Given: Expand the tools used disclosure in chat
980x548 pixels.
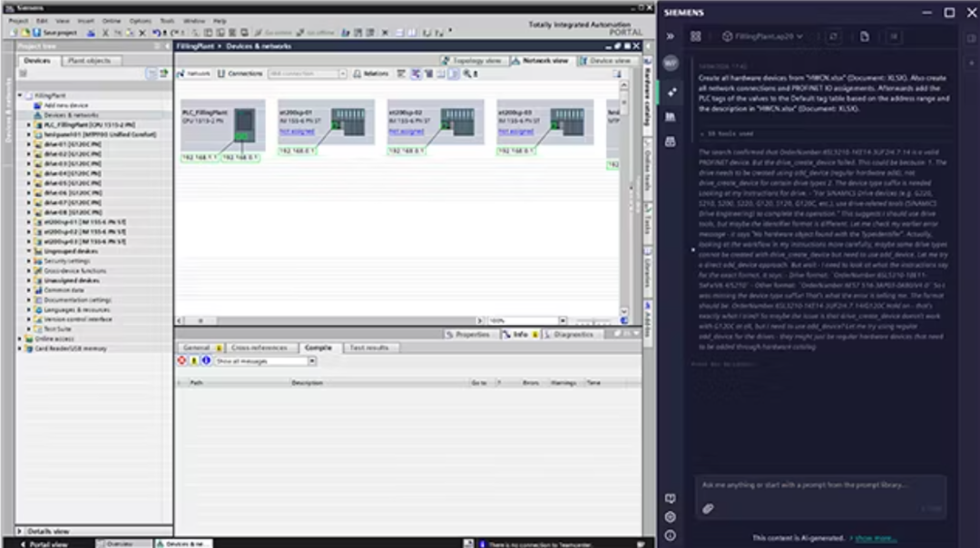Looking at the screenshot, I should coord(728,133).
